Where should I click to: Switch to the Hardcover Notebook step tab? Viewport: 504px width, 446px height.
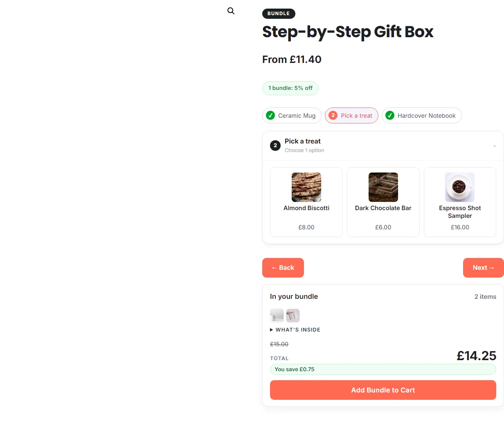(x=422, y=115)
